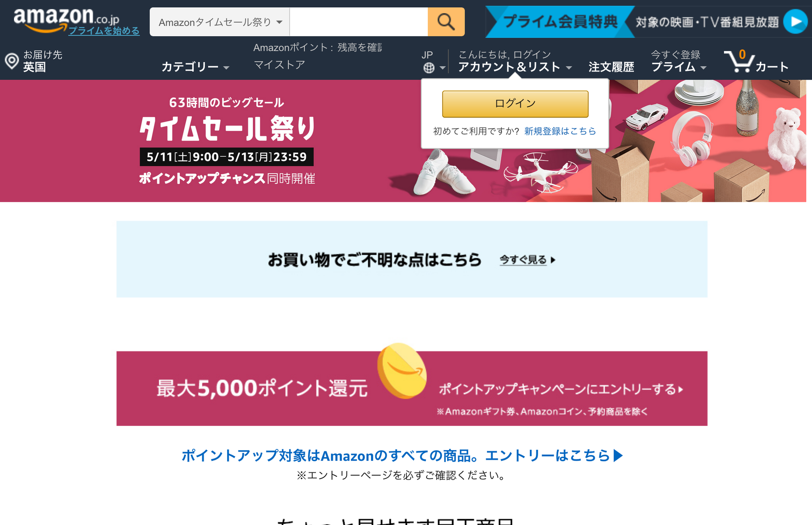Open マイストア from the navigation

279,65
